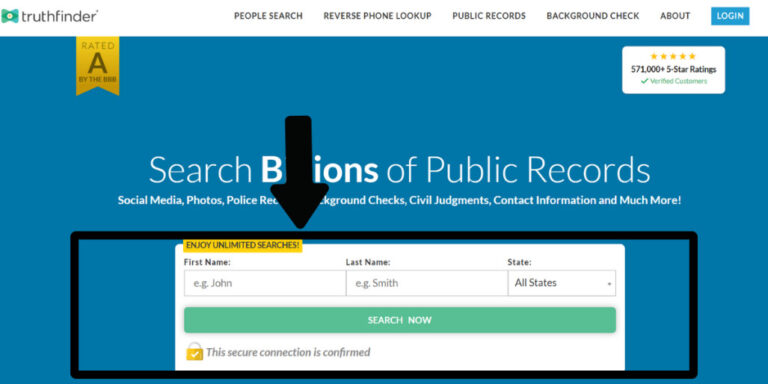Click the 'Last Name:' label

(x=368, y=263)
